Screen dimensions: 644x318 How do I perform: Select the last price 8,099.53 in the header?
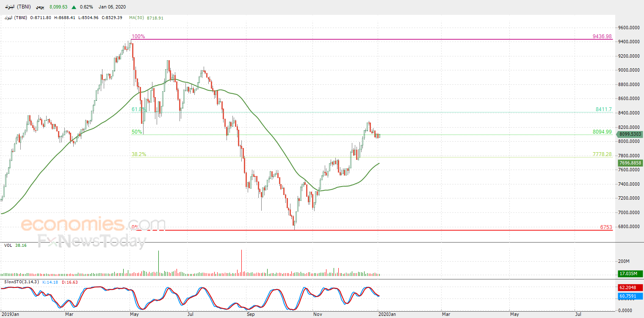[58, 7]
